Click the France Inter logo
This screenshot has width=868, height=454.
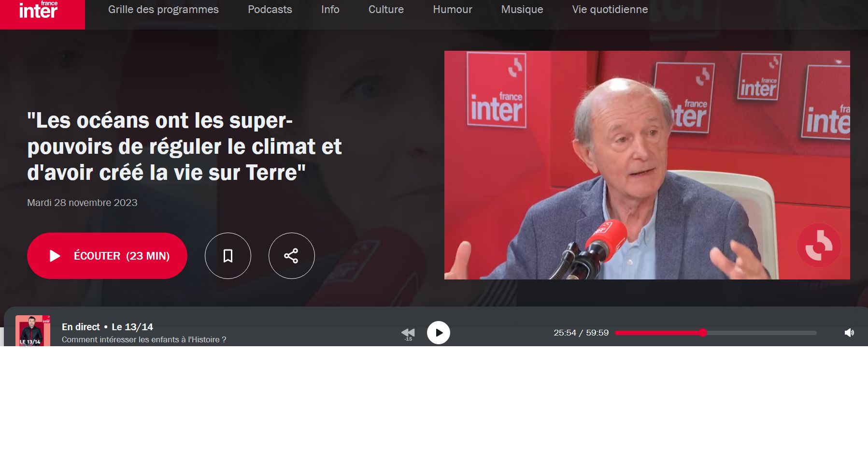point(42,14)
